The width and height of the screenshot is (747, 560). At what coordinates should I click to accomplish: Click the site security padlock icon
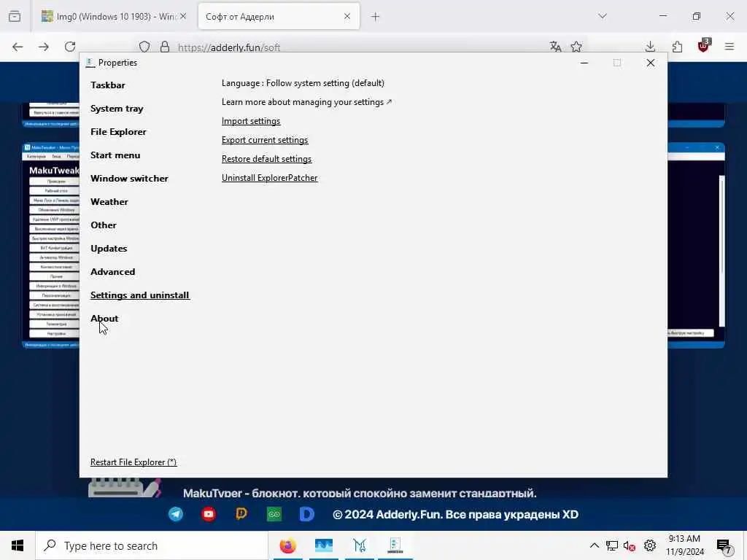(165, 47)
